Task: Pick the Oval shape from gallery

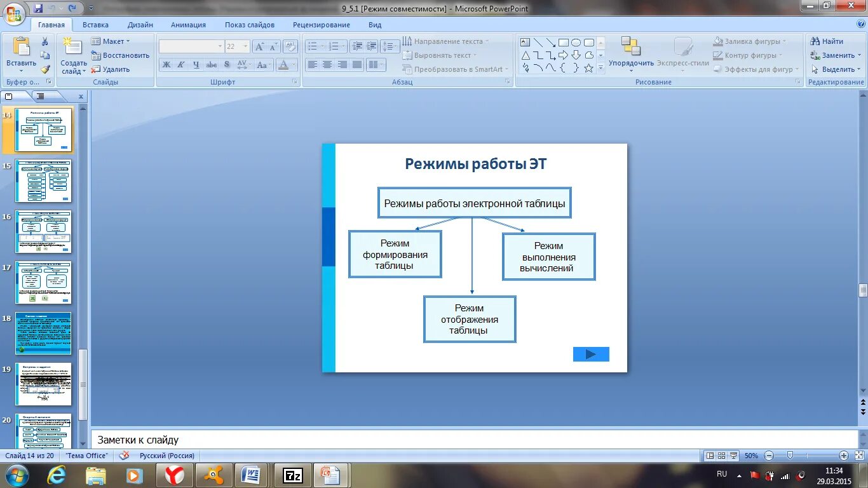Action: (x=576, y=43)
